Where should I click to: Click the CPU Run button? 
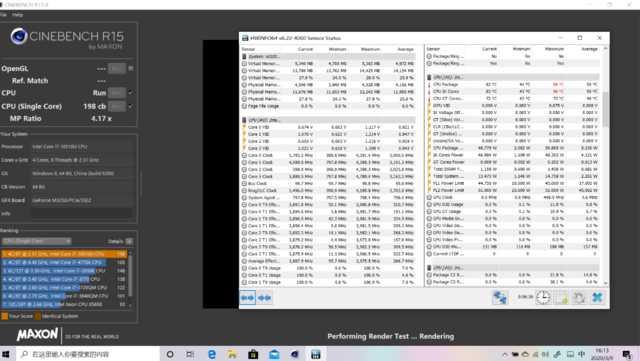(117, 93)
